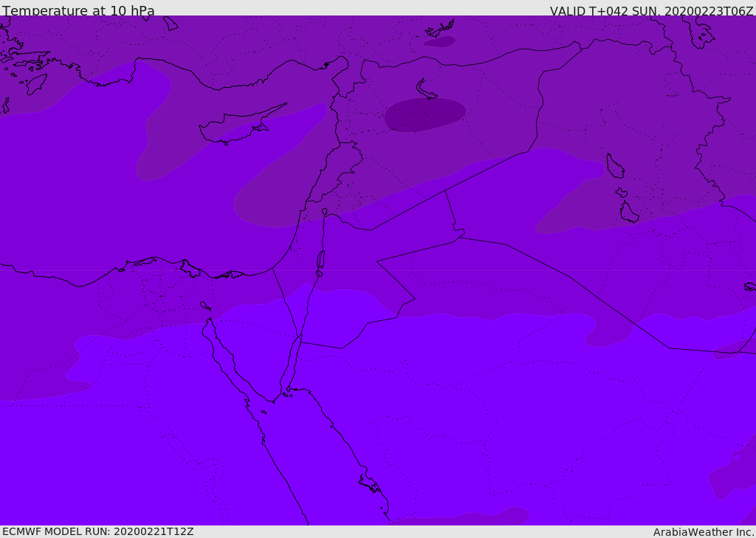Click the "ArabiaWeather Inc" credit text
The width and height of the screenshot is (756, 538).
(x=703, y=532)
